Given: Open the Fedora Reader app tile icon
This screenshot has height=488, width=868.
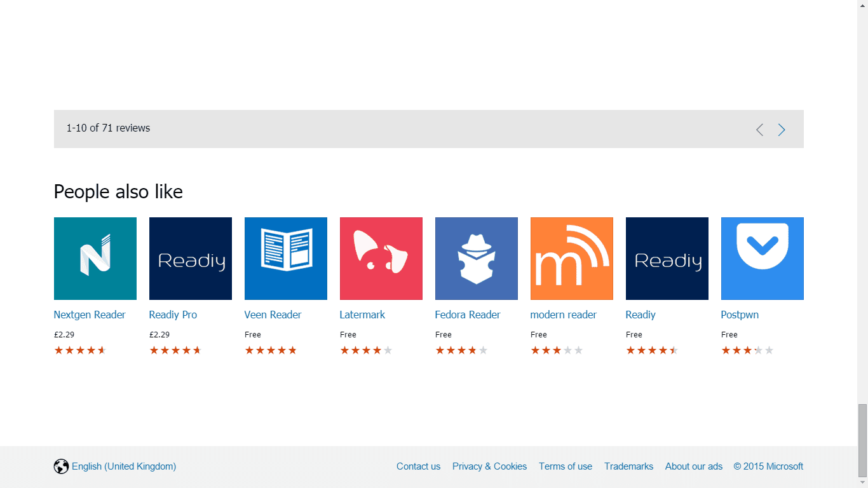Looking at the screenshot, I should (477, 259).
